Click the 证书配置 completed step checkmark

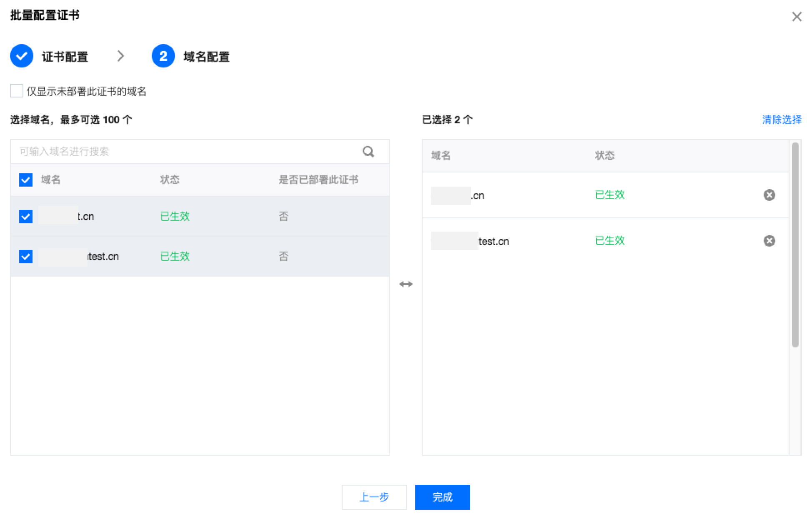22,56
